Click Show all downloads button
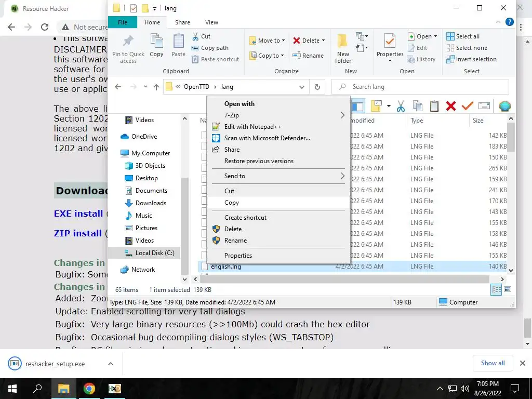Viewport: 532px width, 399px height. pyautogui.click(x=493, y=363)
